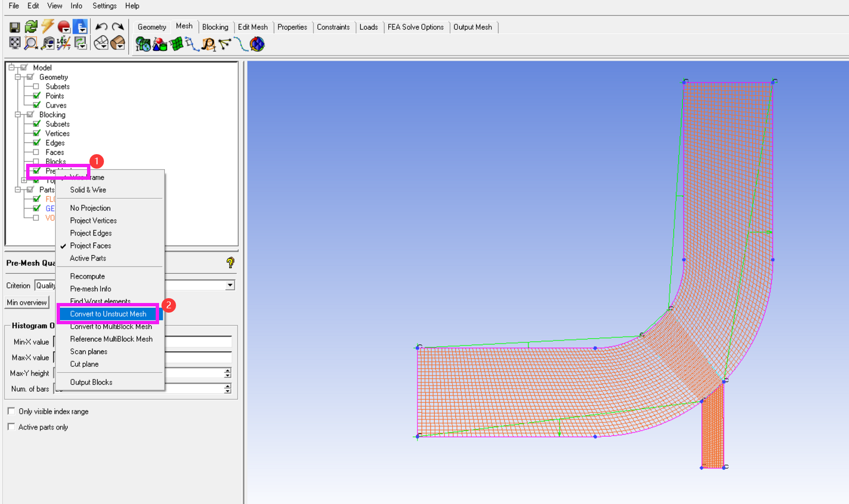Uncheck the Points item in Geometry tree
This screenshot has width=849, height=504.
coord(37,96)
